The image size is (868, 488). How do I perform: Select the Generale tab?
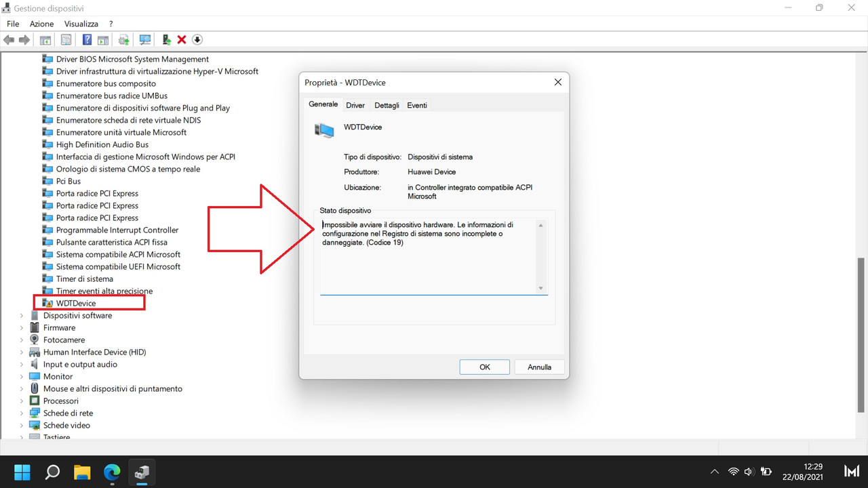(323, 104)
